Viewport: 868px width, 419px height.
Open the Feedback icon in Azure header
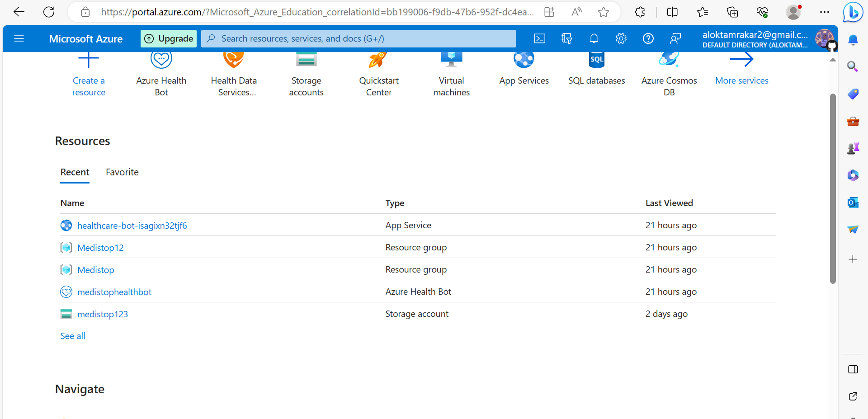[x=675, y=38]
